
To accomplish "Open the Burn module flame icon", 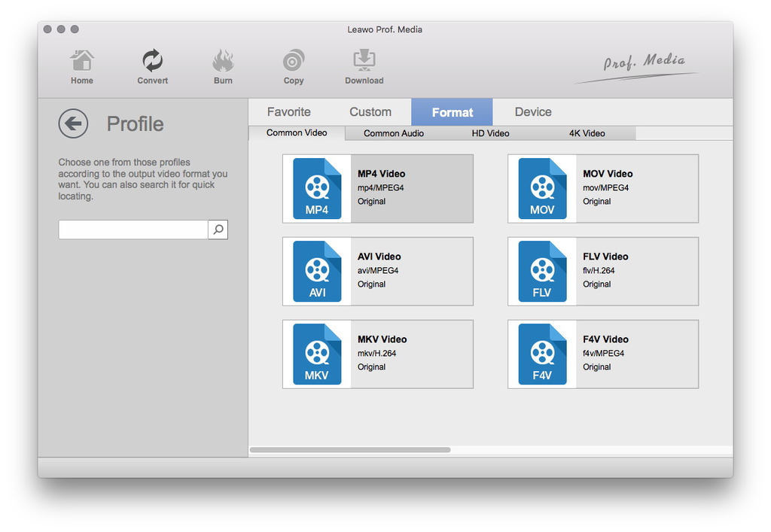I will pyautogui.click(x=223, y=61).
